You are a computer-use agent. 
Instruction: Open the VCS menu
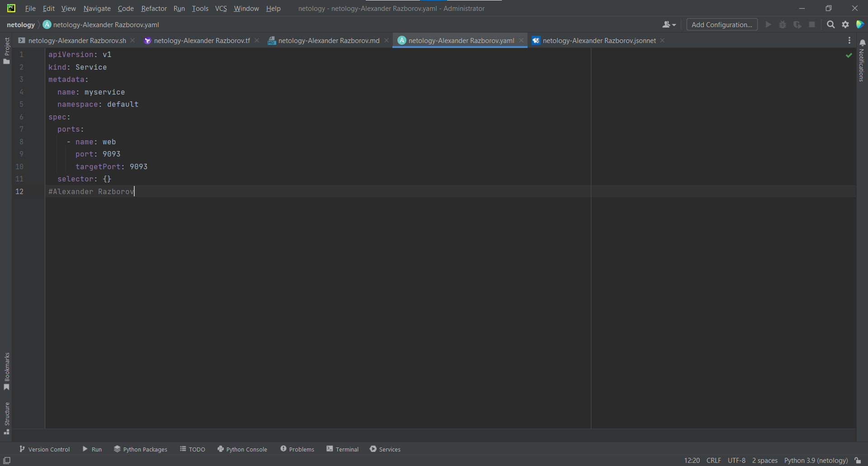coord(221,8)
